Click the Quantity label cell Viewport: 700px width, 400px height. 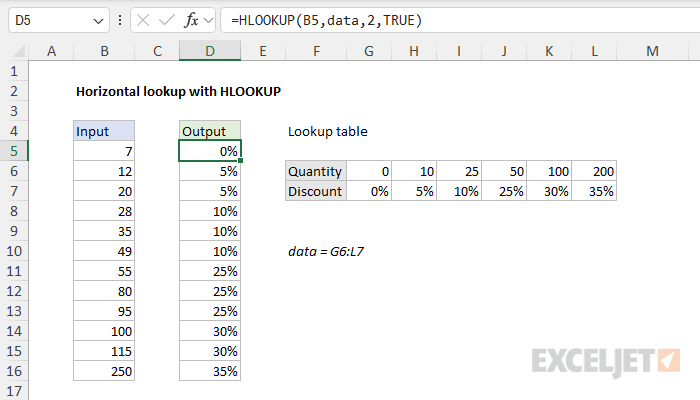316,171
